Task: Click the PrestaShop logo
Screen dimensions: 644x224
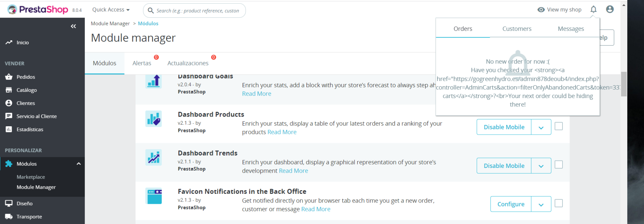Action: [x=38, y=10]
